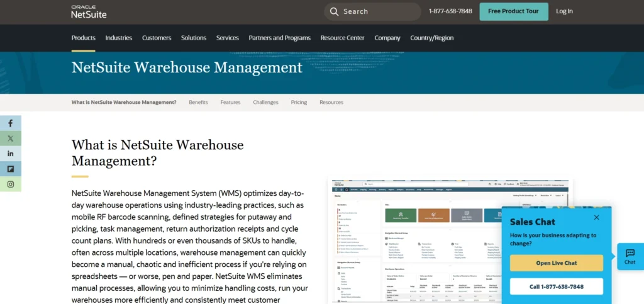The height and width of the screenshot is (304, 644).
Task: Click the Oracle NetSuite logo
Action: tap(89, 12)
